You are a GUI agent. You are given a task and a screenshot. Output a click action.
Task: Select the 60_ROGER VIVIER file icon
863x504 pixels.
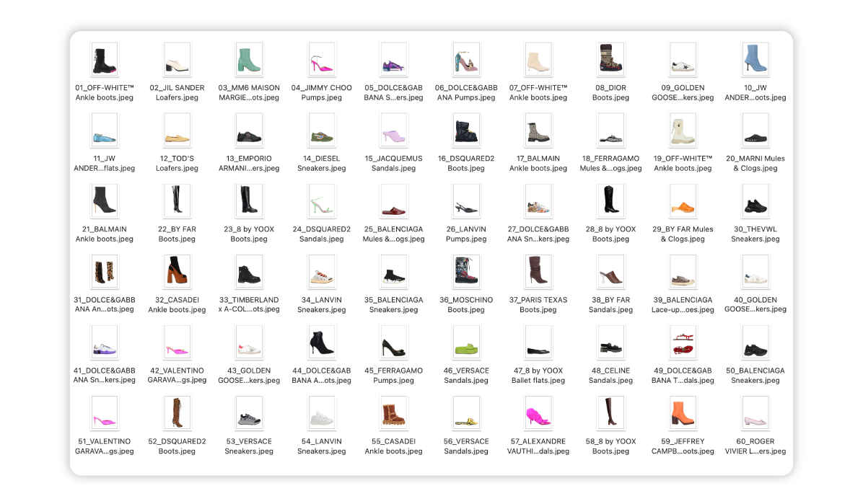pos(755,414)
